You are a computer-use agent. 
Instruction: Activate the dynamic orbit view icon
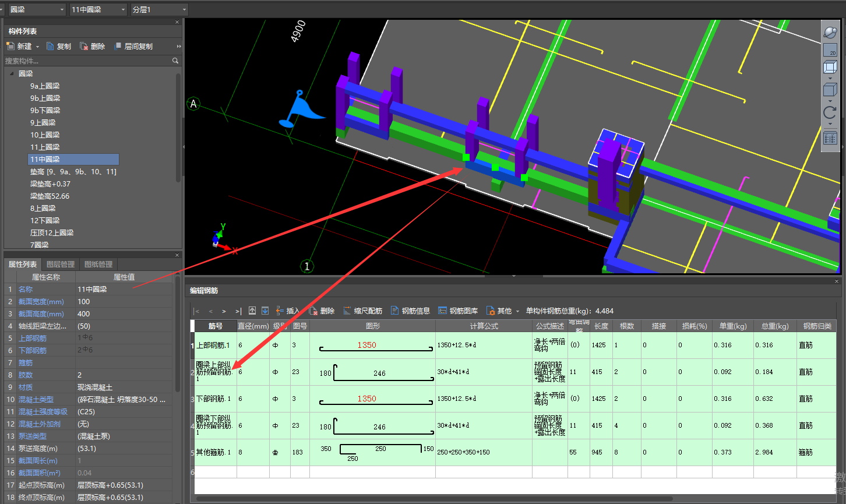click(x=830, y=33)
